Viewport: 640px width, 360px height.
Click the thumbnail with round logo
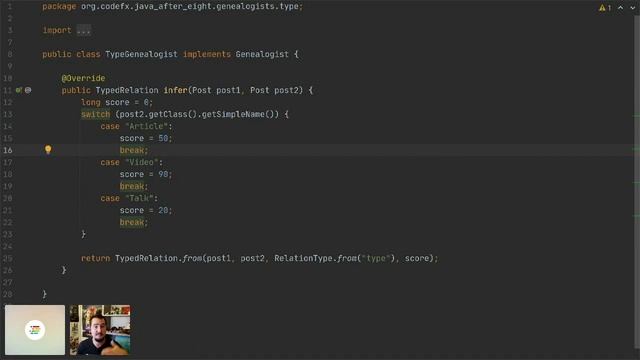pyautogui.click(x=35, y=330)
